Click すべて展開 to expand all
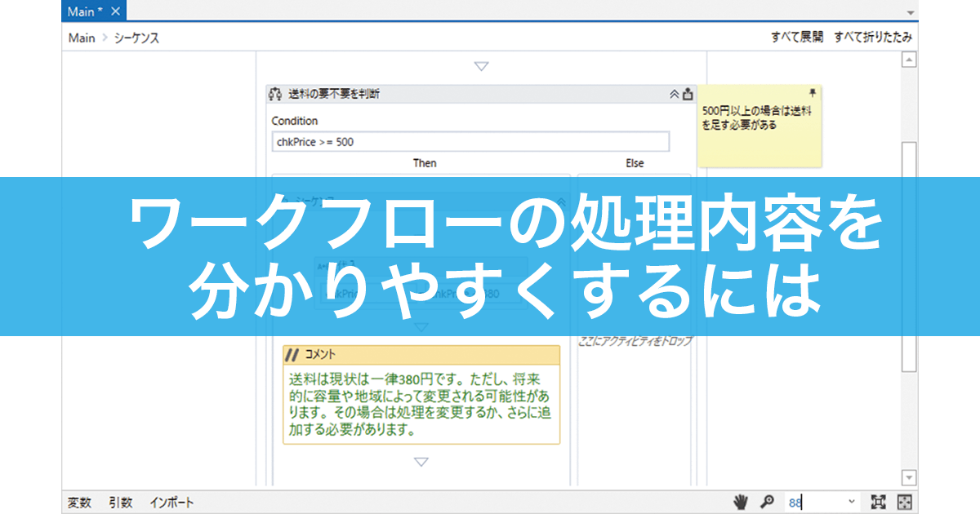The image size is (980, 514). click(x=797, y=38)
